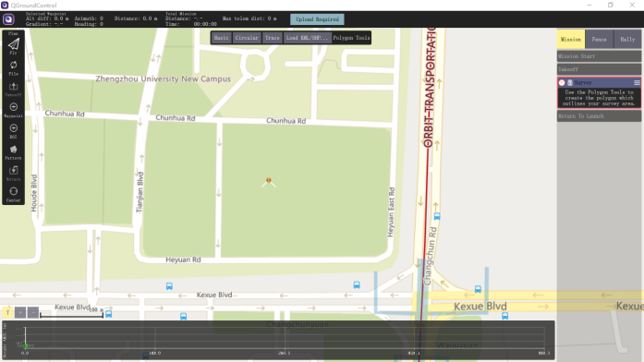This screenshot has width=644, height=362.
Task: Select the Mission Start item
Action: click(x=600, y=56)
